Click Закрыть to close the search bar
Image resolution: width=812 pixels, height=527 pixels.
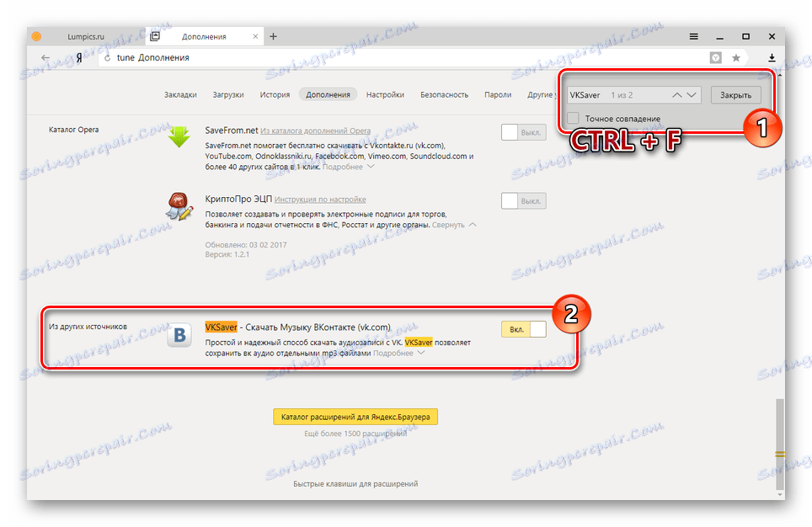(735, 95)
